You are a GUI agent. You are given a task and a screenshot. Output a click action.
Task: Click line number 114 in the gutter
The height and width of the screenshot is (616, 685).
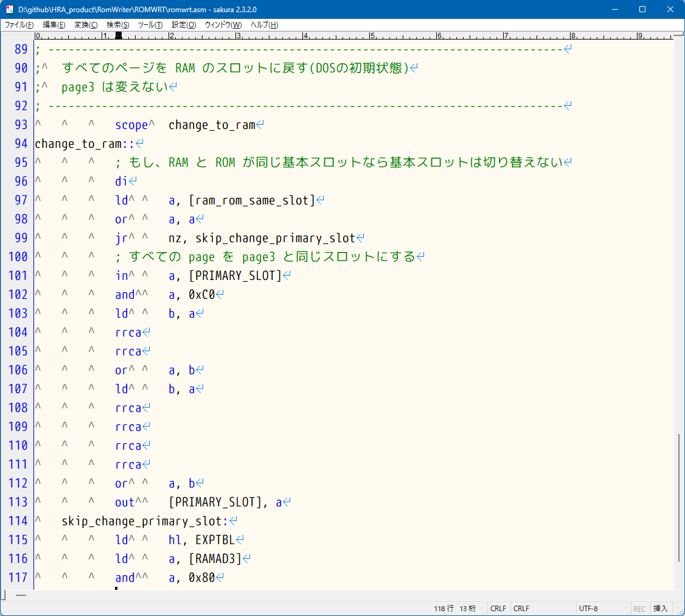tap(18, 521)
